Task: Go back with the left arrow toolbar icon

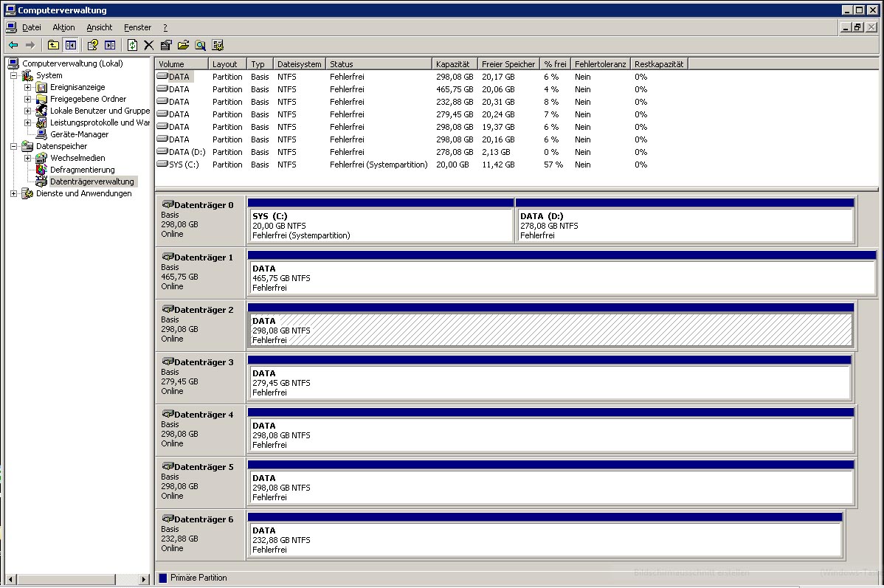Action: tap(13, 45)
